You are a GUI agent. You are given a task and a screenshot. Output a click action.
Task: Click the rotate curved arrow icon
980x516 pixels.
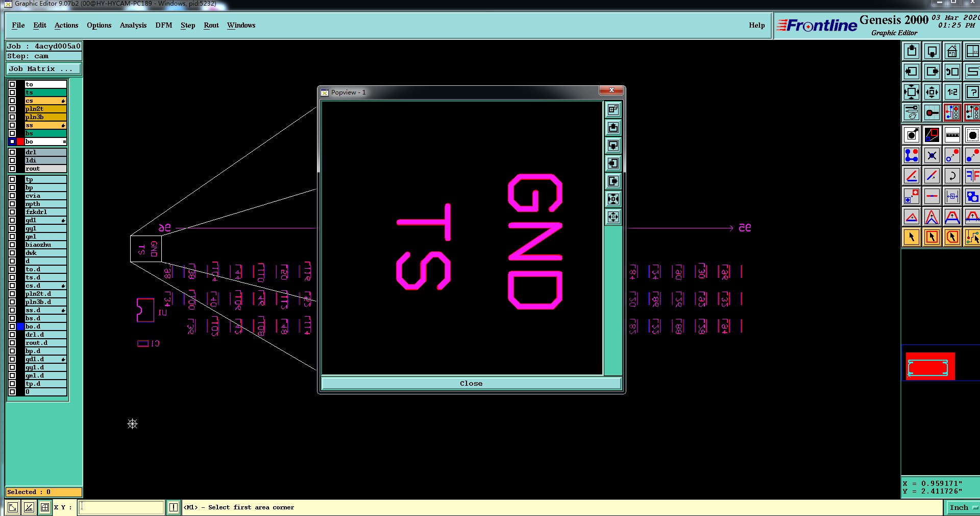coord(952,176)
